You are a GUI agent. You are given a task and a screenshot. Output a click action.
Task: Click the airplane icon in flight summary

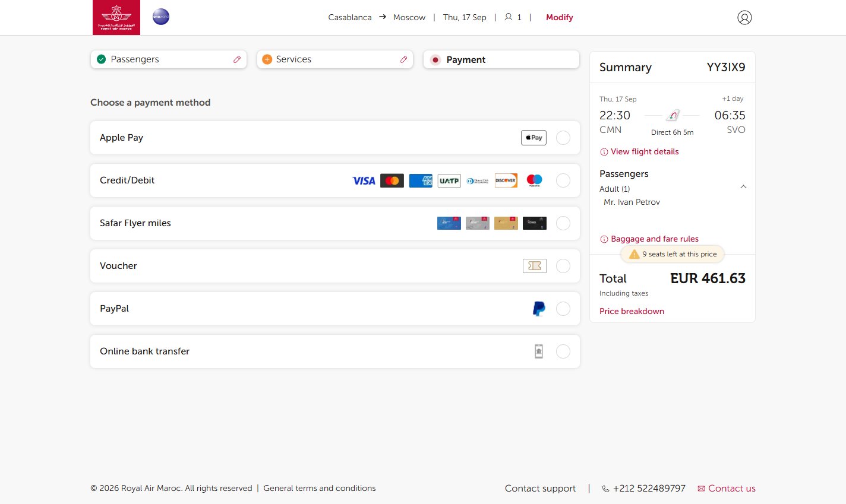click(673, 115)
